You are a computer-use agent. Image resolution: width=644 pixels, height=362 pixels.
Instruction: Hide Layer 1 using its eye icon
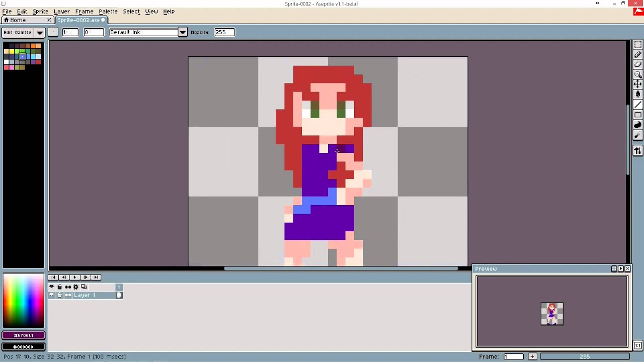[x=51, y=295]
